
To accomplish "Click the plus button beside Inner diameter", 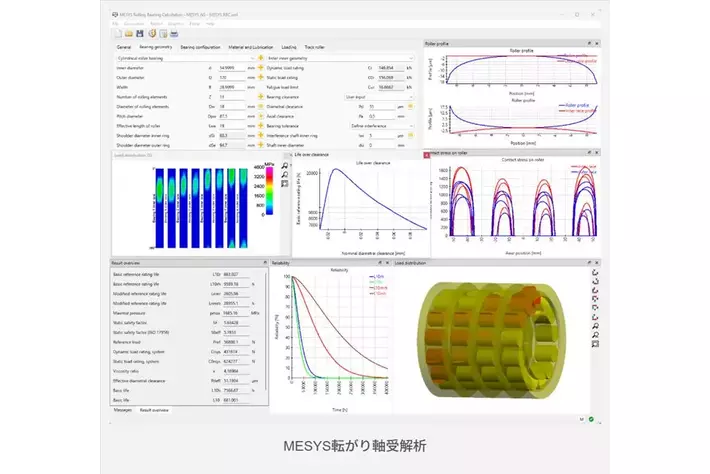I will pyautogui.click(x=261, y=67).
